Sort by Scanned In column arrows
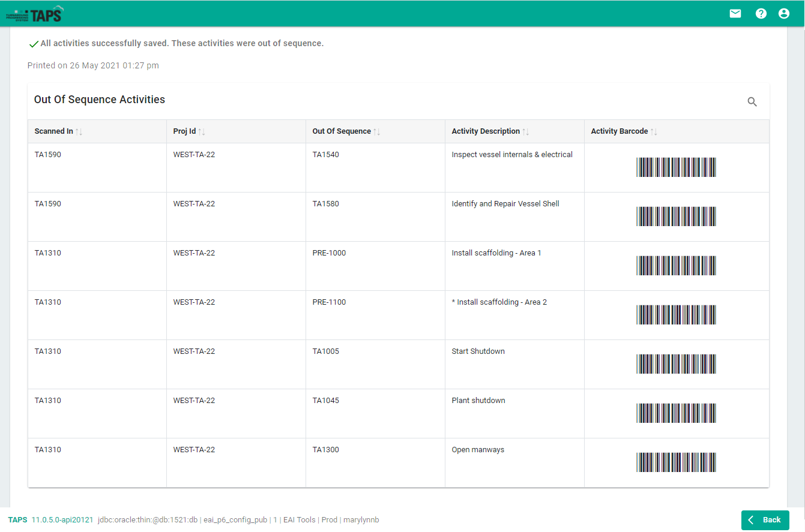 click(x=79, y=132)
